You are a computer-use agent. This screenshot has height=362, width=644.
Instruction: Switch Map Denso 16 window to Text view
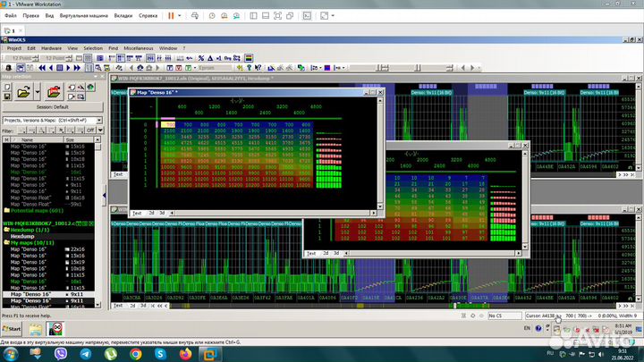[137, 213]
